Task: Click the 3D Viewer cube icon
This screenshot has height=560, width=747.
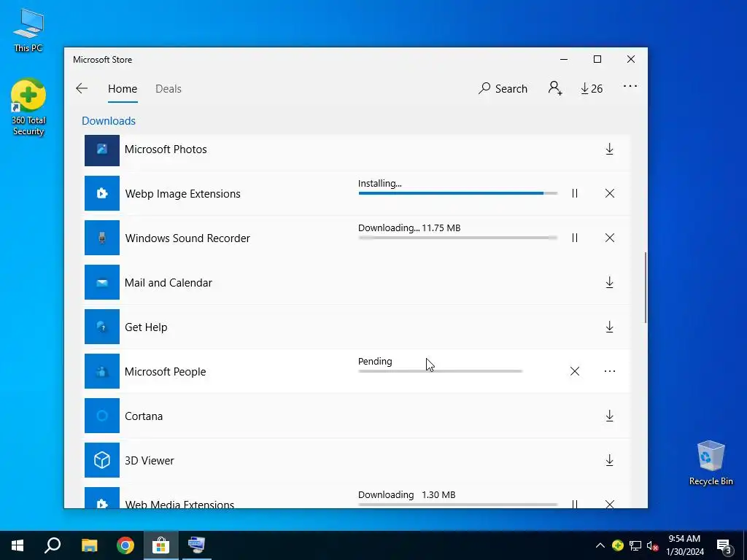Action: pos(102,460)
